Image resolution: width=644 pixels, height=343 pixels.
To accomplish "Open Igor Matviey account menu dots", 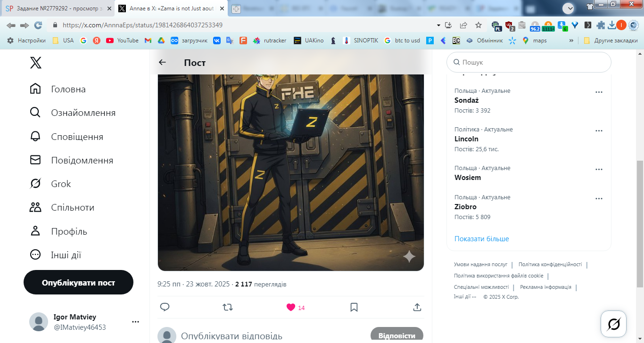I will [x=136, y=322].
